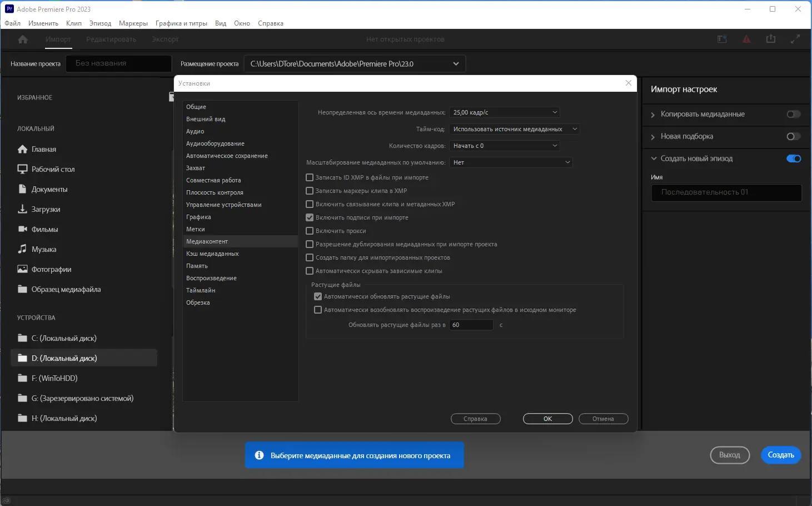812x506 pixels.
Task: Check Автоматически возобновлять воспроизведение растущих файлов
Action: [x=318, y=310]
